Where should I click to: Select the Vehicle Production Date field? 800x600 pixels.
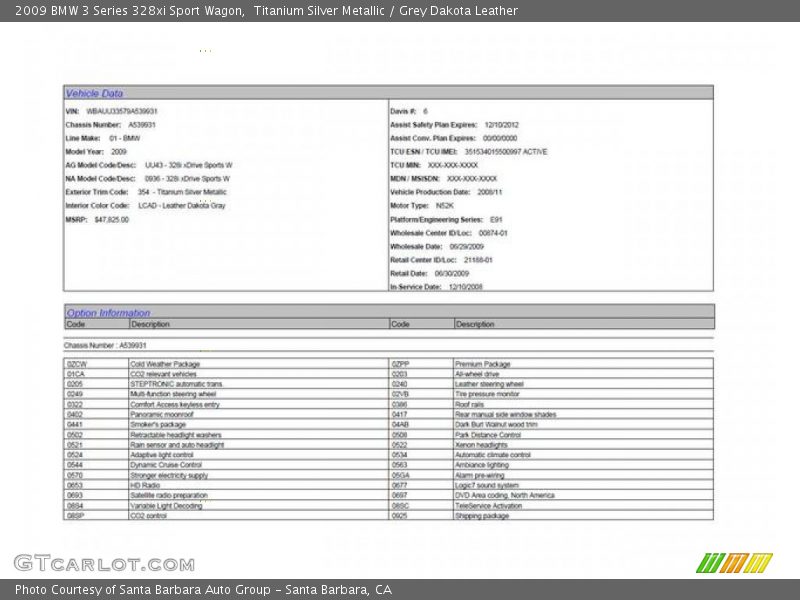click(446, 192)
